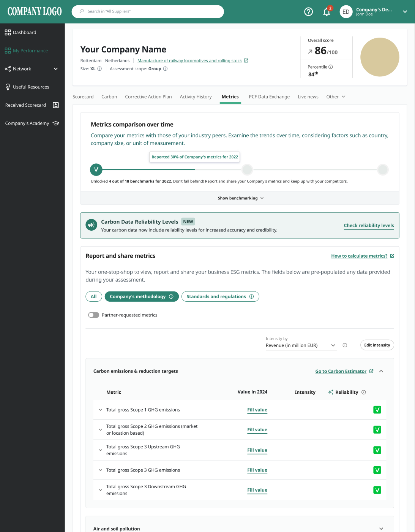Click the ED user avatar
This screenshot has width=415, height=532.
point(346,12)
